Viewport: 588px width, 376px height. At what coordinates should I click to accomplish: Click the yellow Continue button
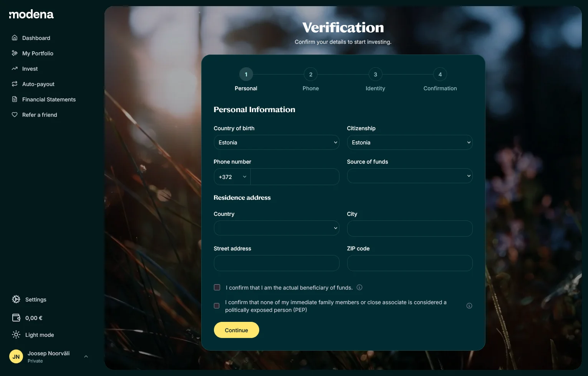237,330
